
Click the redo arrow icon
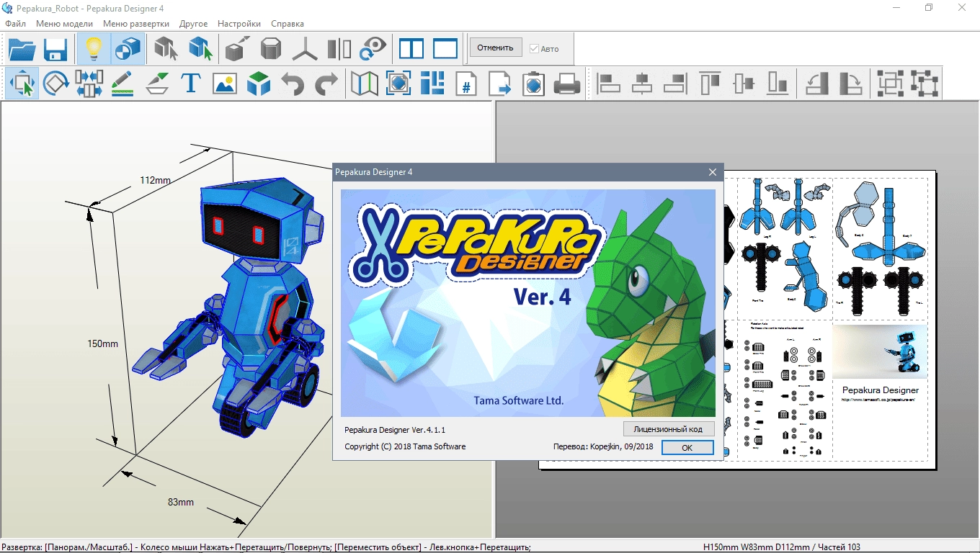point(326,84)
